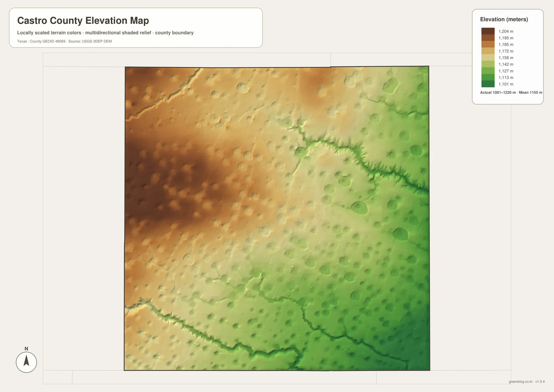Select the 1,195 m brown legend swatch

488,38
